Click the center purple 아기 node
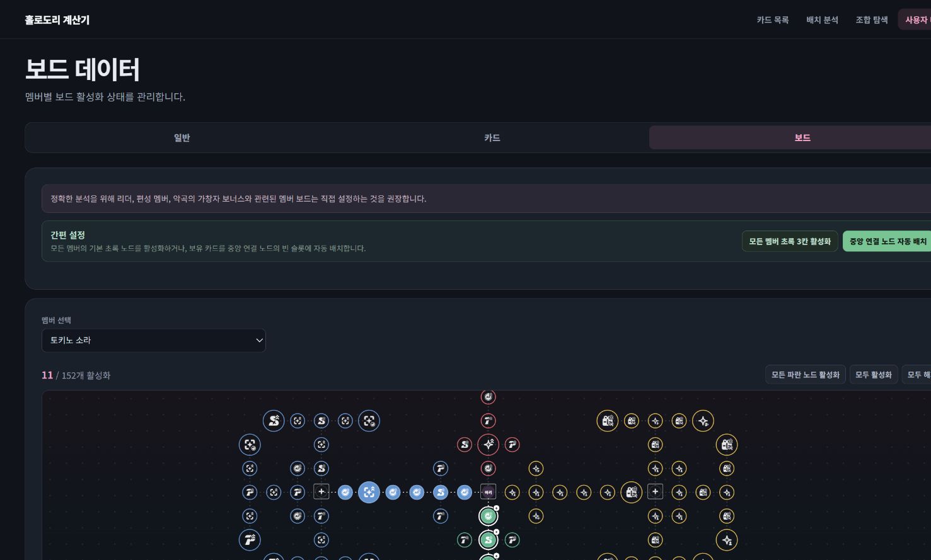Viewport: 931px width, 560px height. 488,492
